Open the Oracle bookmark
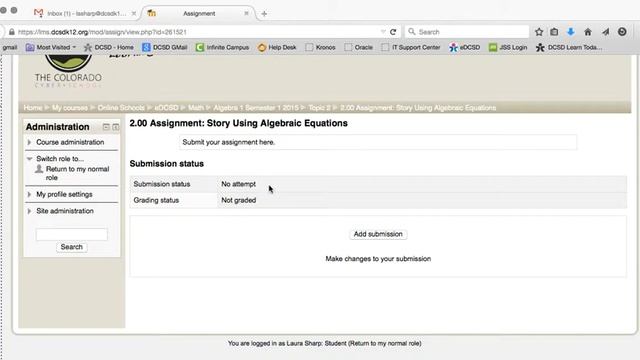The height and width of the screenshot is (360, 640). click(359, 47)
